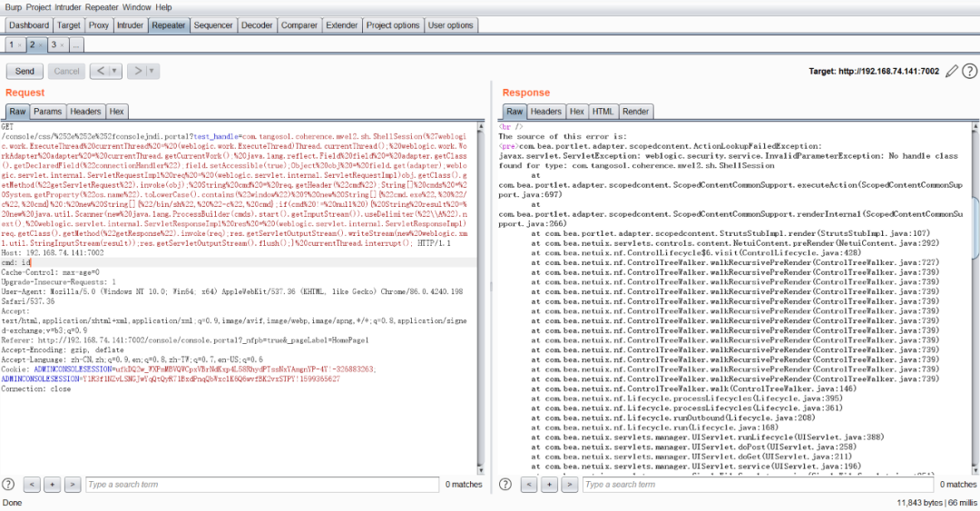This screenshot has width=980, height=511.
Task: Switch to the Target tab
Action: pos(69,25)
